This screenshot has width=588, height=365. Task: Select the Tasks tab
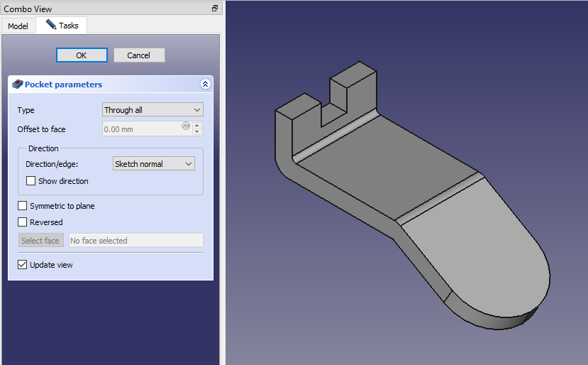[x=62, y=26]
